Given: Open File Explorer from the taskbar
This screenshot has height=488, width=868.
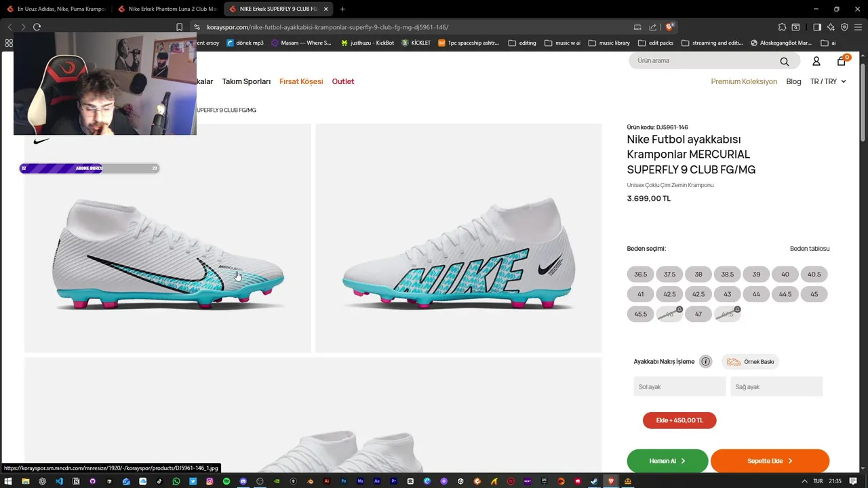Looking at the screenshot, I should click(26, 481).
